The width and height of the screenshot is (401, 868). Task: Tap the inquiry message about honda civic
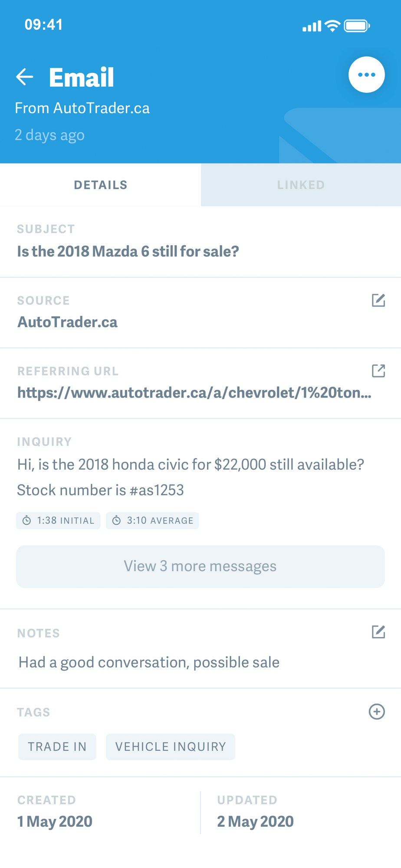tap(191, 477)
